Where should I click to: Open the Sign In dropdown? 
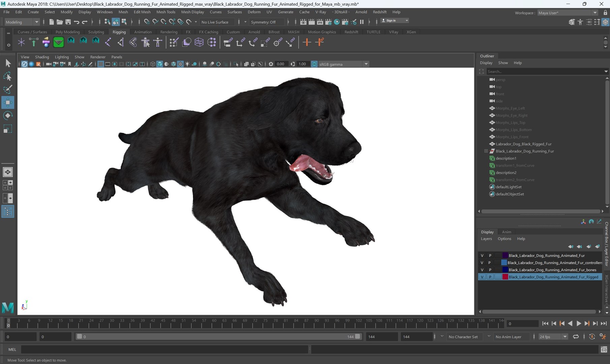(x=395, y=21)
